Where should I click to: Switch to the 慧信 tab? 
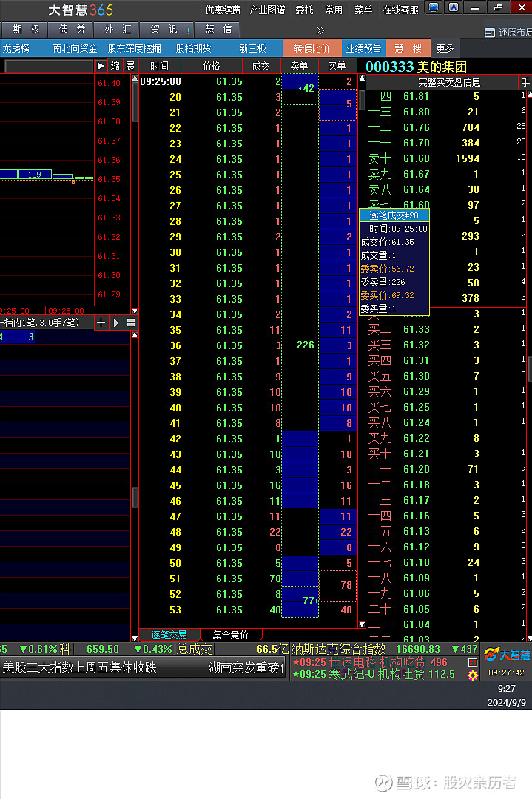point(218,30)
